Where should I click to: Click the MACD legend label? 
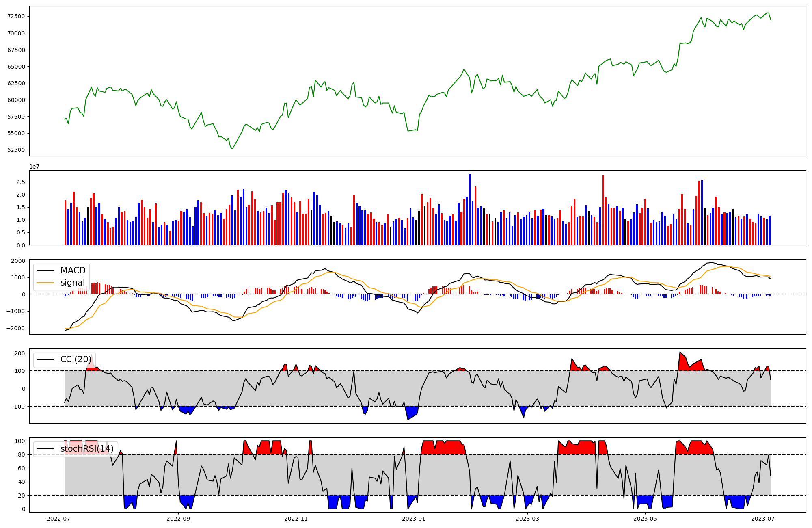coord(73,270)
